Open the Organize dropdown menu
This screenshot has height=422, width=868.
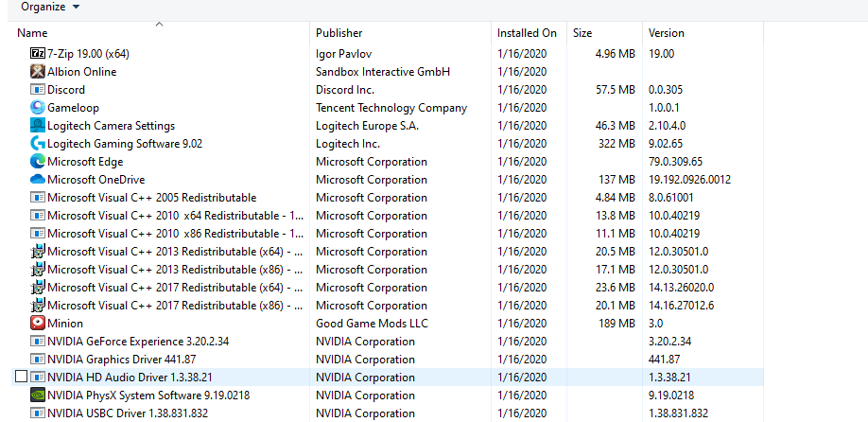coord(50,8)
